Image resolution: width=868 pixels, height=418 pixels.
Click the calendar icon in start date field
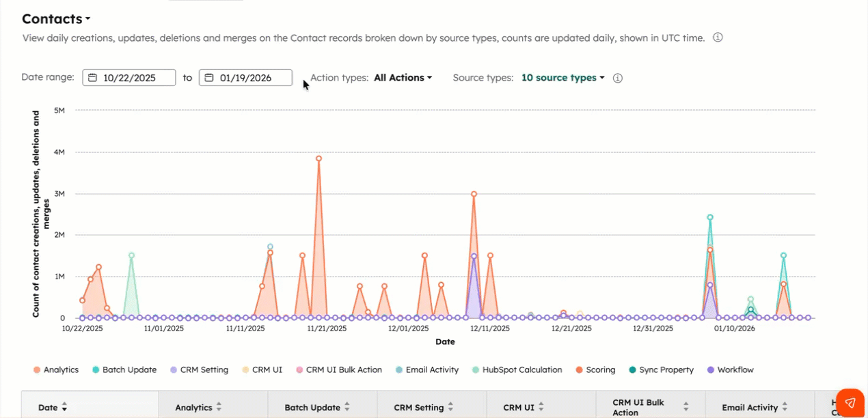tap(93, 78)
